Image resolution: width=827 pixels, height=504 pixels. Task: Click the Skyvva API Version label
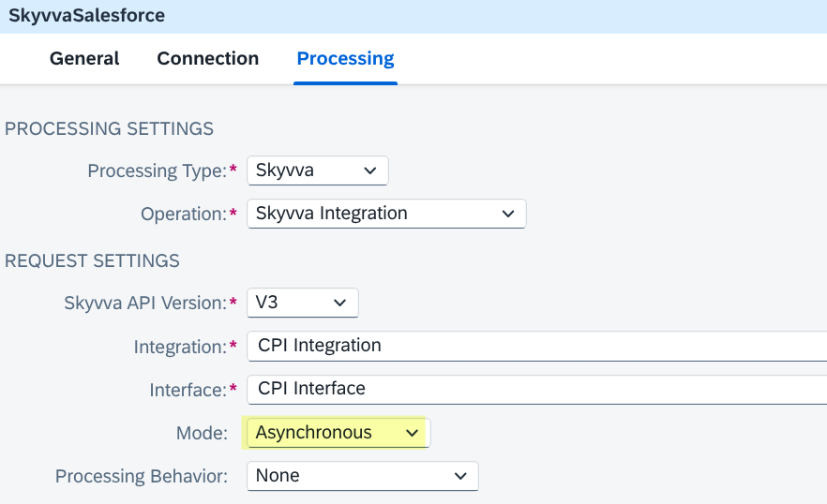click(145, 304)
